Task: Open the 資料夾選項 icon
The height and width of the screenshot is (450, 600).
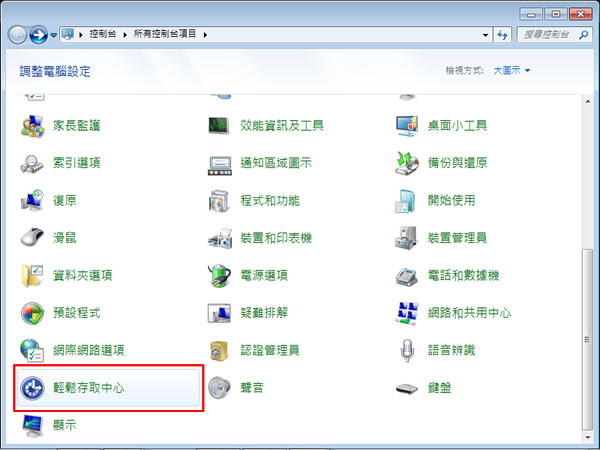Action: 32,276
